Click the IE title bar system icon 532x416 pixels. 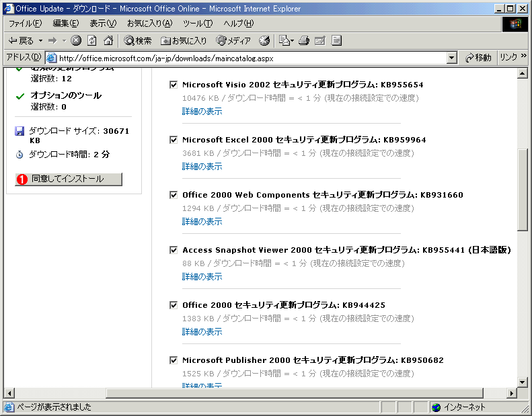pos(9,9)
